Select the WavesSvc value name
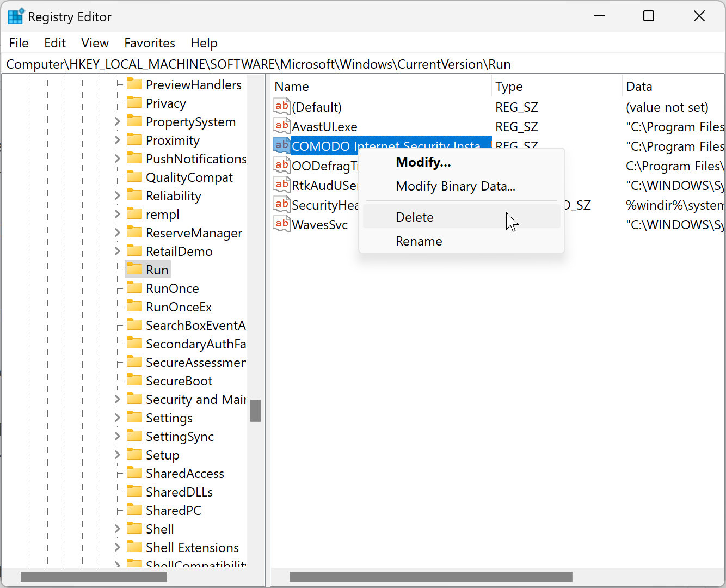The image size is (726, 588). (319, 225)
